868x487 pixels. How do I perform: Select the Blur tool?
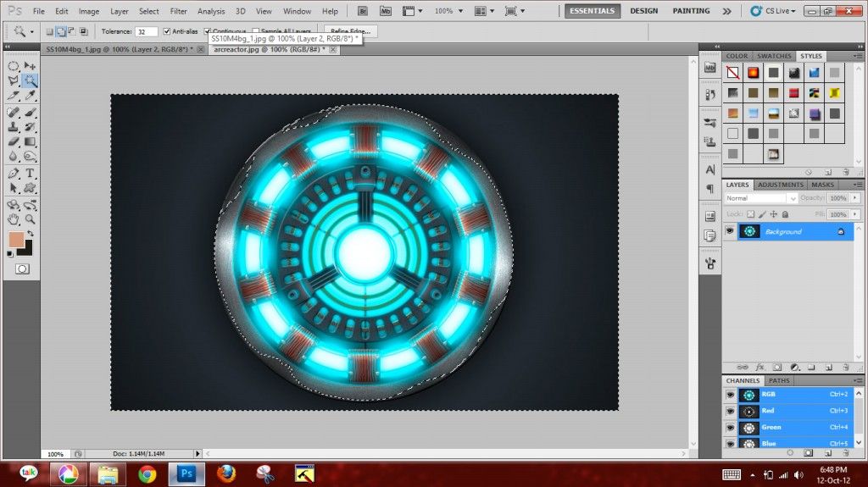tap(14, 158)
